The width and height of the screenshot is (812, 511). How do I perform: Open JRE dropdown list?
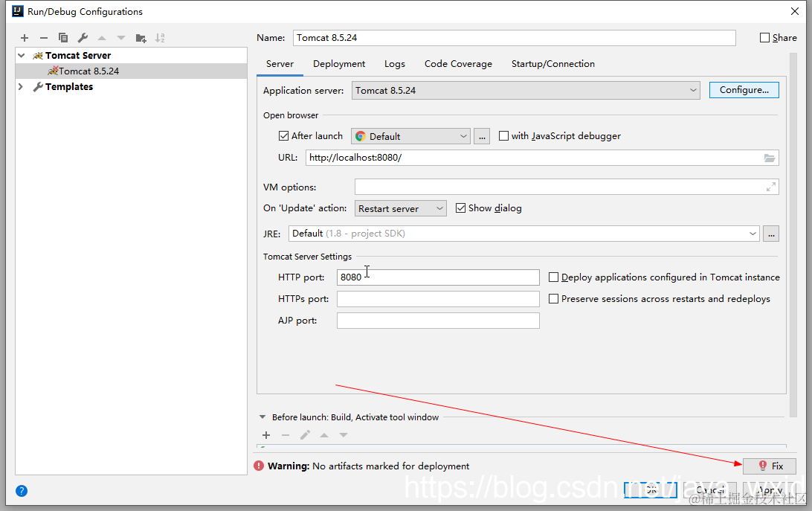click(523, 234)
